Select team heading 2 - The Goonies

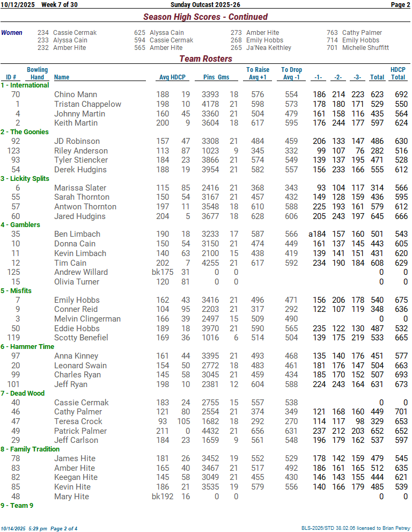pos(25,132)
